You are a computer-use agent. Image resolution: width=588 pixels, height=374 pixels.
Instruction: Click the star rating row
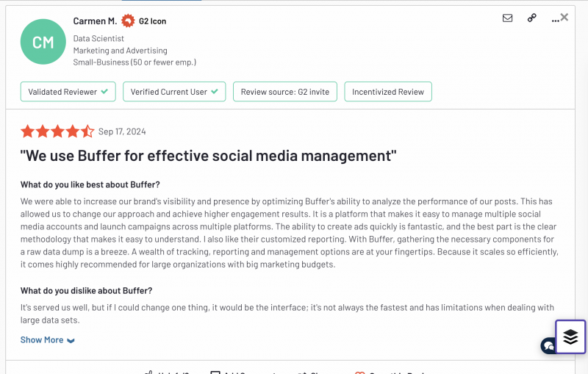click(57, 132)
